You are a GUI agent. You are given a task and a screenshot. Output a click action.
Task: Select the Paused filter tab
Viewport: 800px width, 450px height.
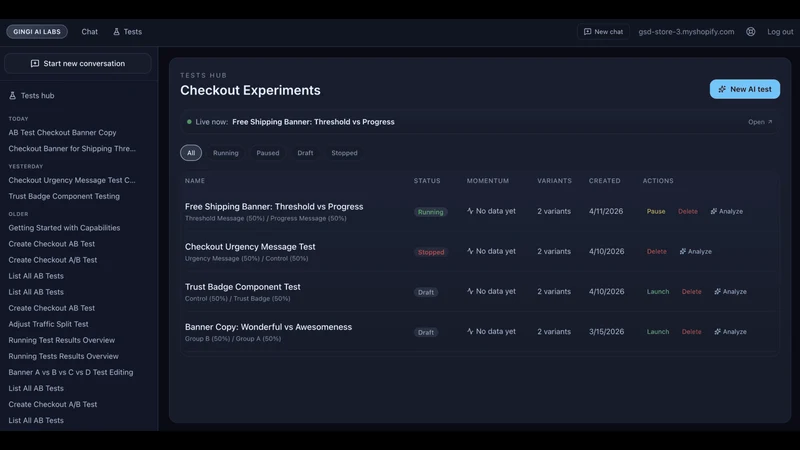(268, 153)
